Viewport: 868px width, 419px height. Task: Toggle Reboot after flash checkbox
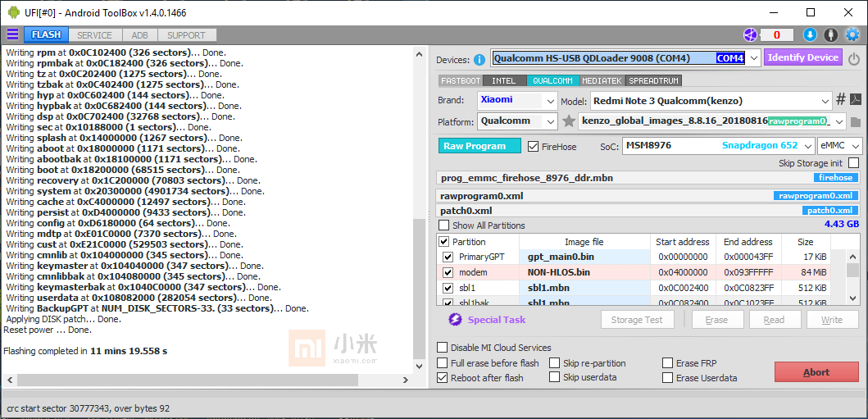click(x=443, y=378)
